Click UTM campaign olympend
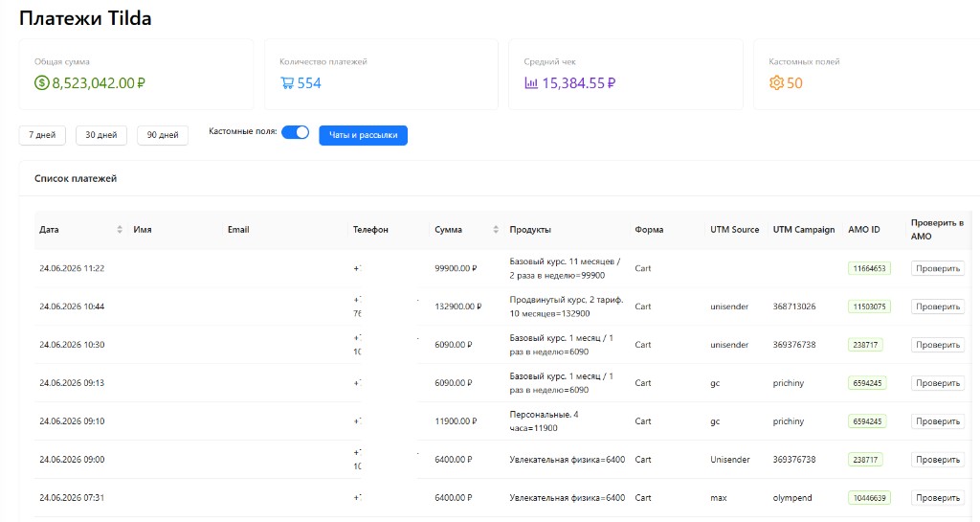The image size is (980, 522). 792,498
